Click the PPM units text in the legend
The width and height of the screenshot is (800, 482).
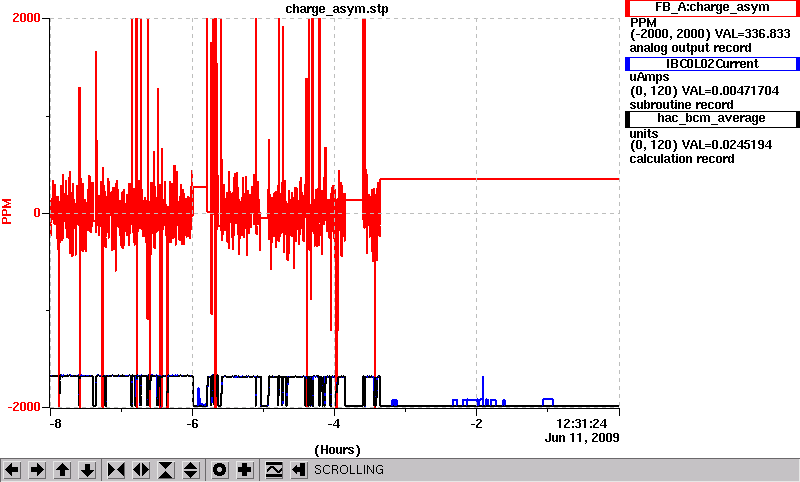pyautogui.click(x=643, y=23)
